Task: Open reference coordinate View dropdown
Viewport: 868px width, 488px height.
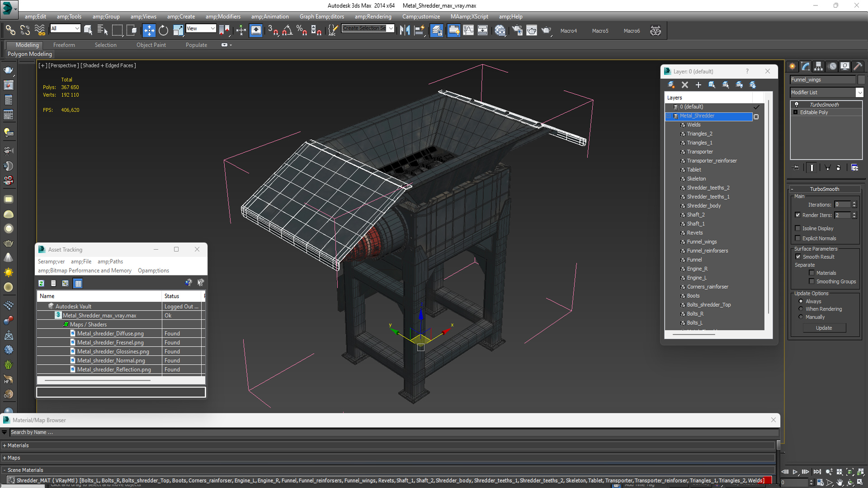Action: (x=212, y=28)
